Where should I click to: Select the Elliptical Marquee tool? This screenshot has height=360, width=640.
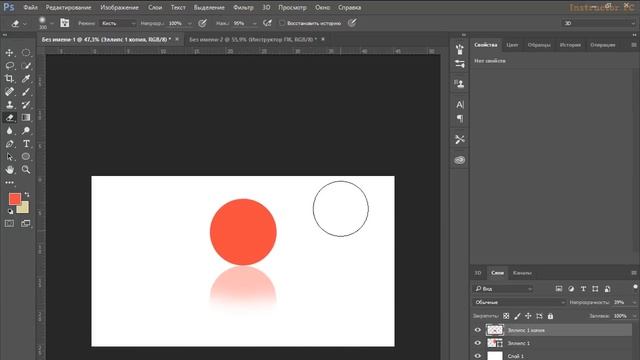click(x=26, y=53)
